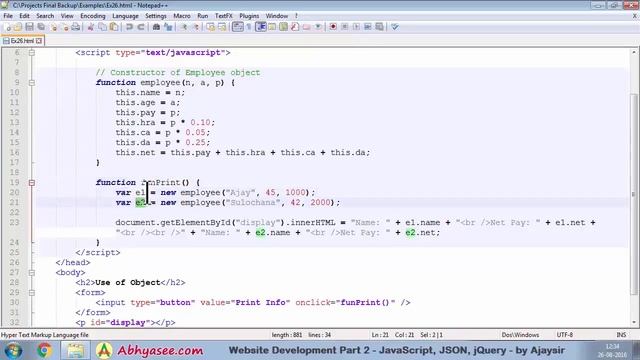Open the Run menu

coord(202,16)
